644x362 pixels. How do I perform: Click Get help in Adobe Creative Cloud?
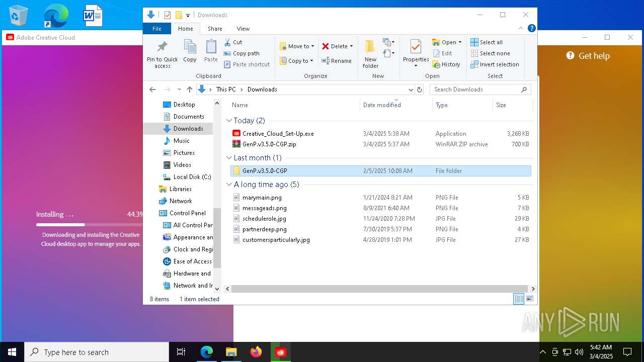(588, 56)
